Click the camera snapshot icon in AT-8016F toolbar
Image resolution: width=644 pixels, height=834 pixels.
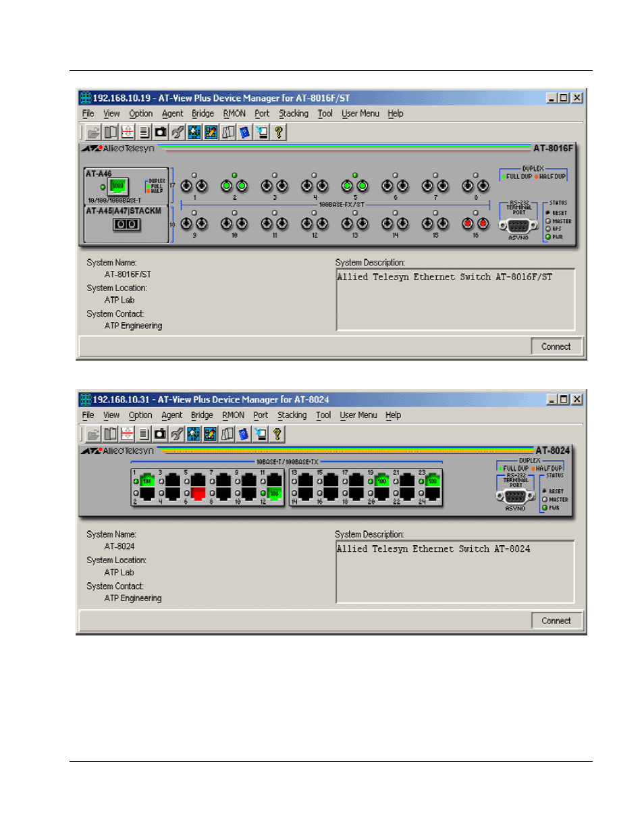pos(161,132)
